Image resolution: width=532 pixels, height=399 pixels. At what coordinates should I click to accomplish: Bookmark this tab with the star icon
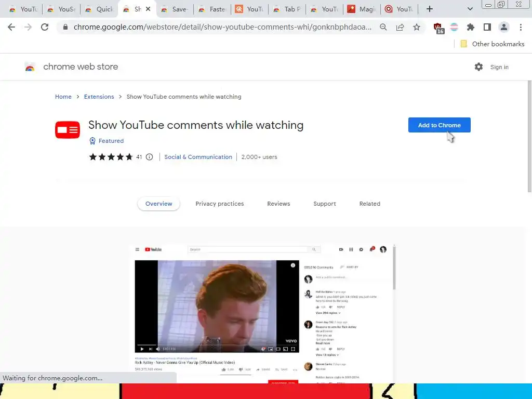tap(417, 27)
